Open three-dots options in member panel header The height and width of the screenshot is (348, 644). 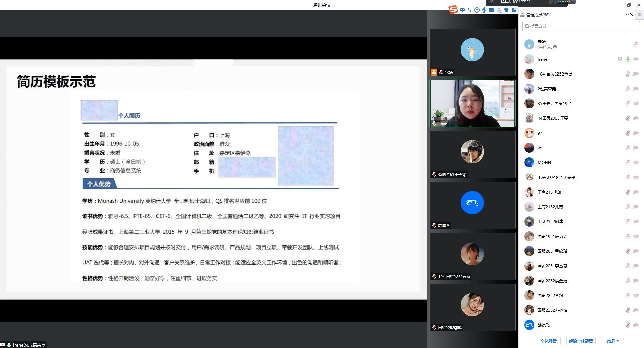tap(626, 15)
